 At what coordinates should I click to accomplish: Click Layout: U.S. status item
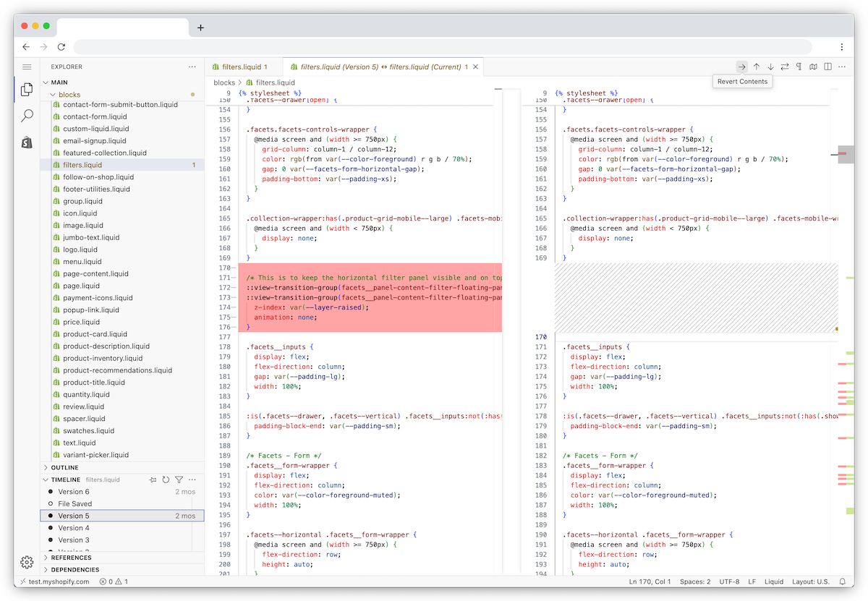click(x=810, y=581)
